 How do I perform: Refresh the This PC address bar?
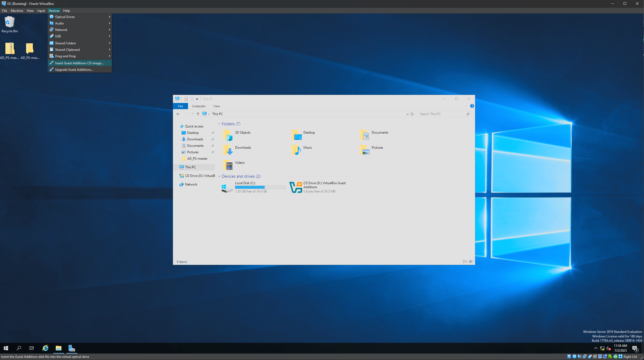412,114
